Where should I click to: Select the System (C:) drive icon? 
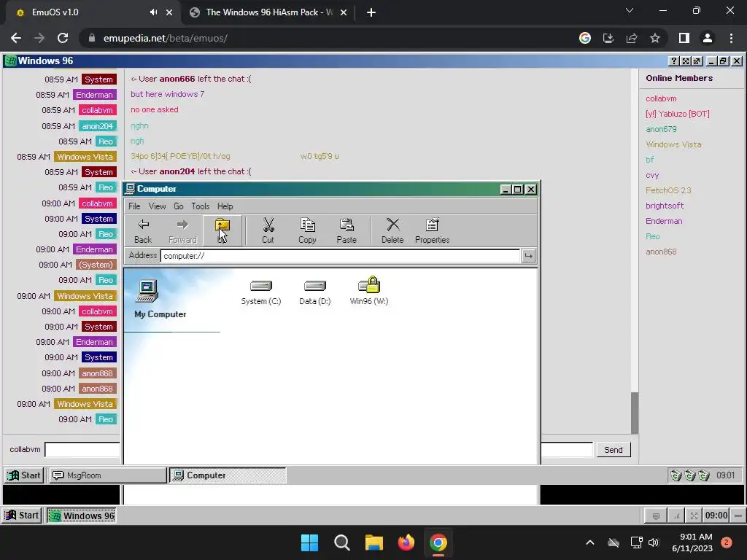(261, 292)
